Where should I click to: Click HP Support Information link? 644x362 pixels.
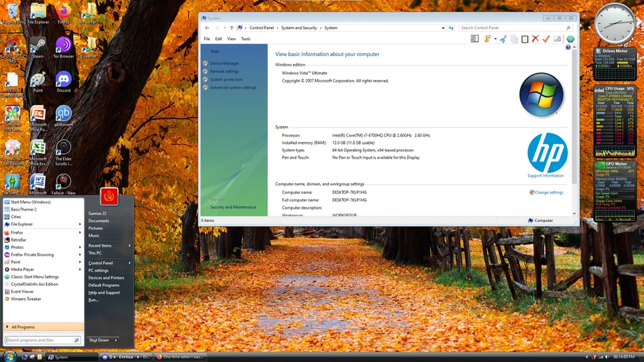tap(545, 176)
